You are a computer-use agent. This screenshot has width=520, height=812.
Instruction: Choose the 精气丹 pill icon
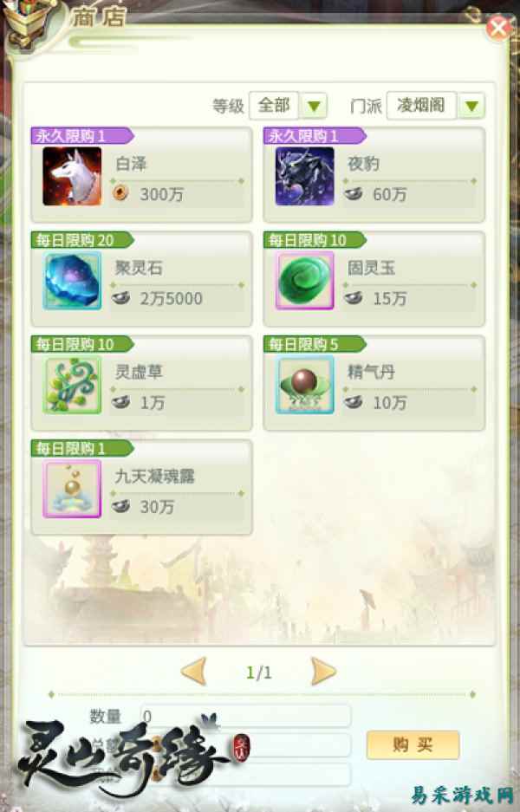pos(304,385)
